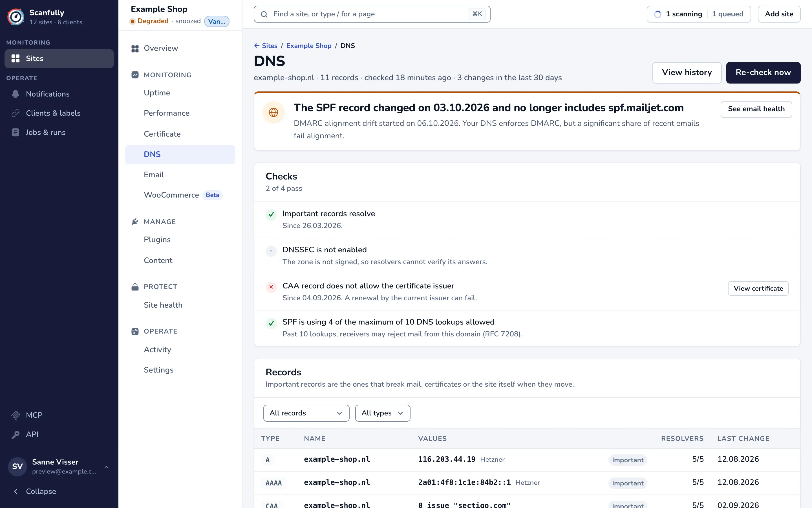Open the All records dropdown
This screenshot has width=812, height=508.
click(306, 413)
